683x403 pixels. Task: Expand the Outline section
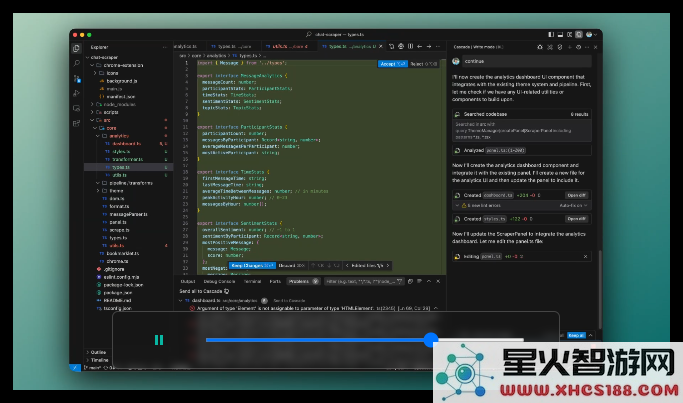pyautogui.click(x=97, y=352)
